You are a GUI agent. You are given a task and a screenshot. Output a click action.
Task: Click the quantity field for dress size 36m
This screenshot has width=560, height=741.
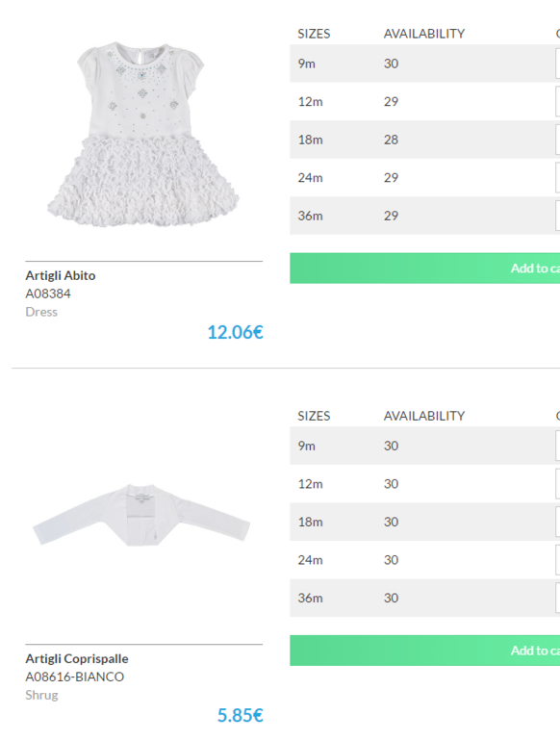[558, 216]
